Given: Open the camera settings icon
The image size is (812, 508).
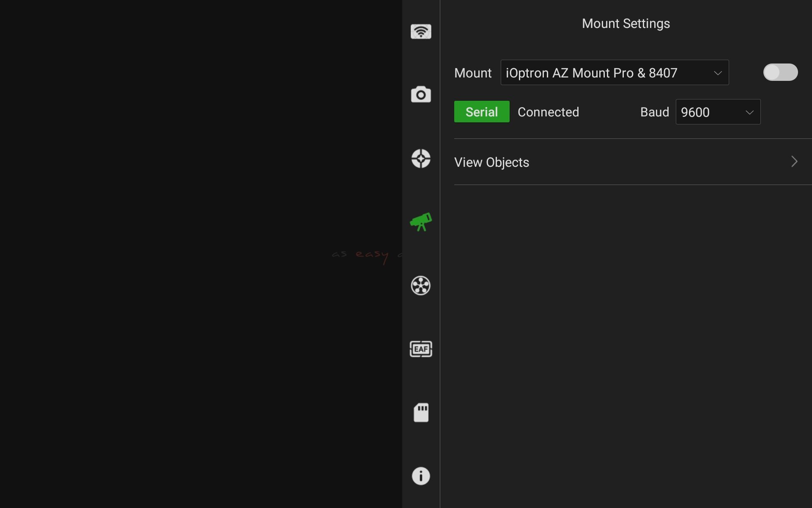Looking at the screenshot, I should tap(421, 95).
